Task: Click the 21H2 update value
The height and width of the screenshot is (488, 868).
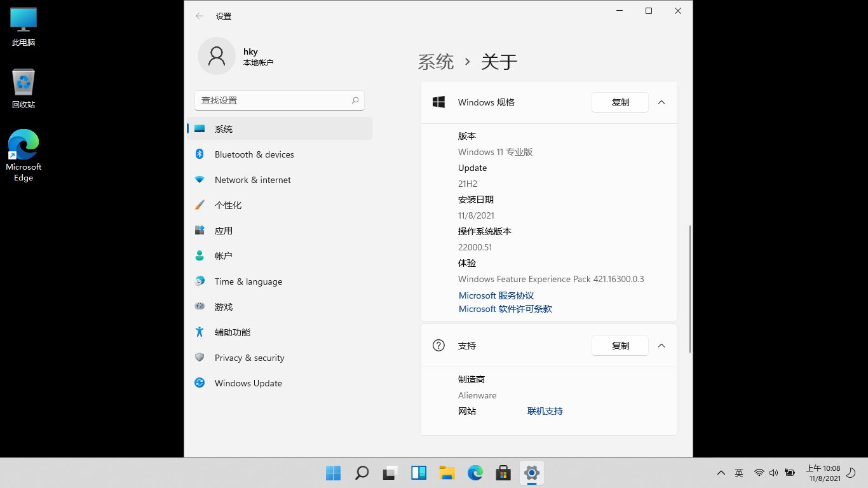Action: click(x=468, y=184)
